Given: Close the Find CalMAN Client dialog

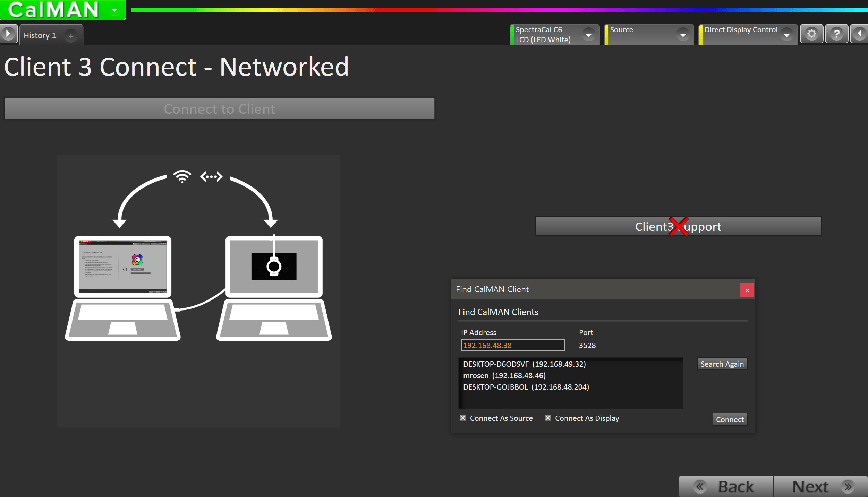Looking at the screenshot, I should (747, 290).
